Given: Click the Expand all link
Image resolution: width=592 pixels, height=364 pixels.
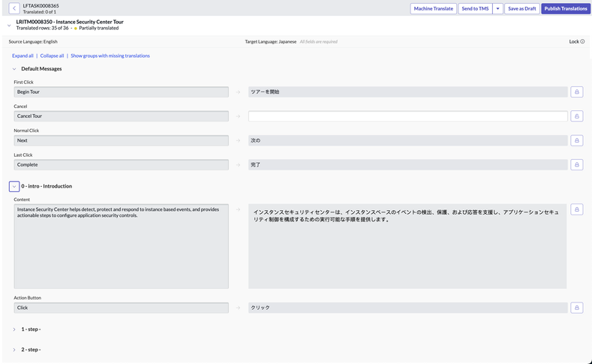Looking at the screenshot, I should tap(23, 56).
